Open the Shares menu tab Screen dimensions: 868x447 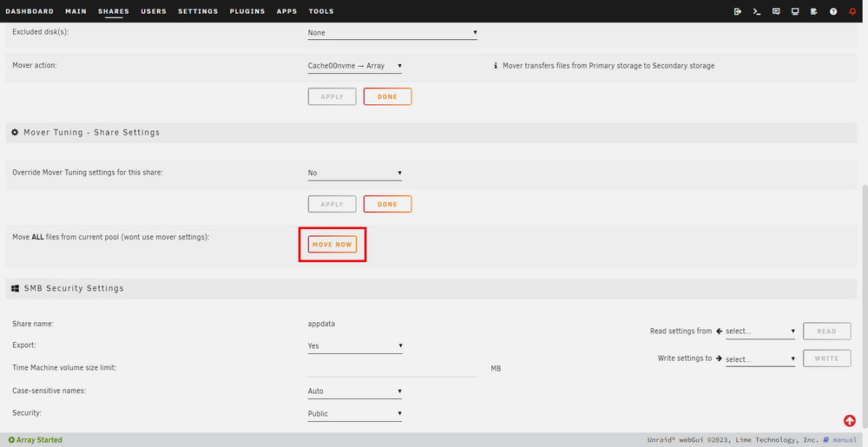[x=114, y=11]
